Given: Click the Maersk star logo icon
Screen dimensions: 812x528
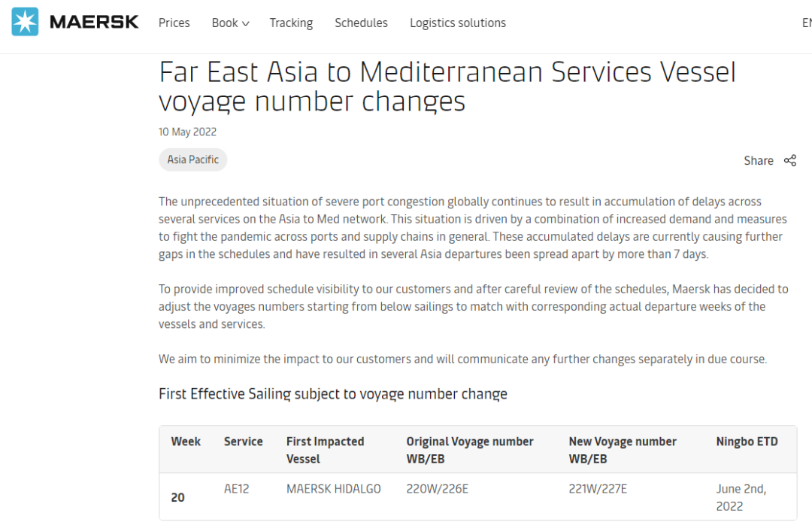Looking at the screenshot, I should tap(25, 23).
